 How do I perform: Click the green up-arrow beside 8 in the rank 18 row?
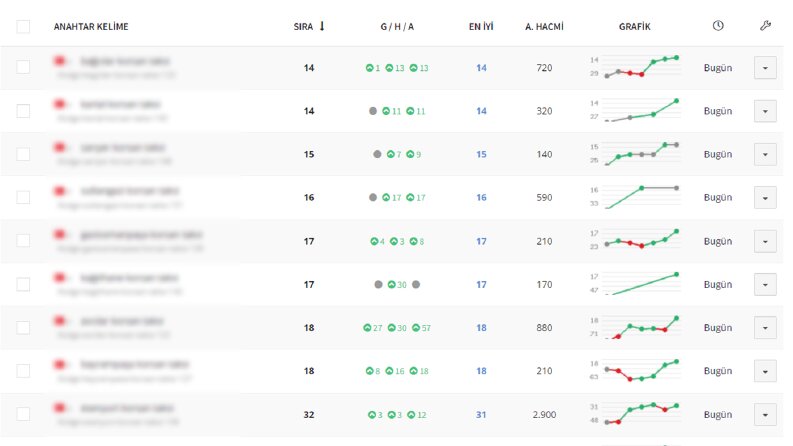(x=369, y=371)
